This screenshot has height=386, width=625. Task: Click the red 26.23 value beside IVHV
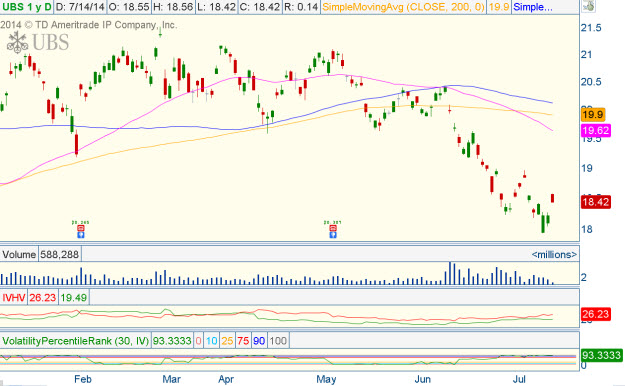click(43, 297)
